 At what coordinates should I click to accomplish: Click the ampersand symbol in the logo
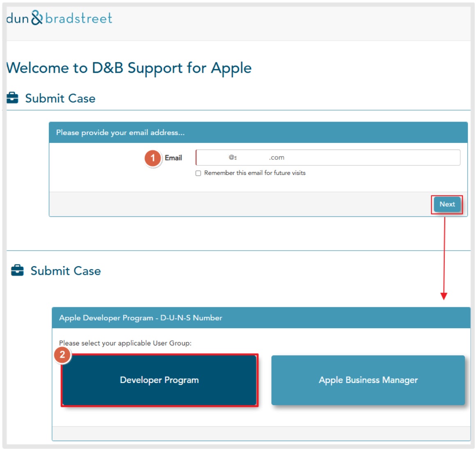37,18
